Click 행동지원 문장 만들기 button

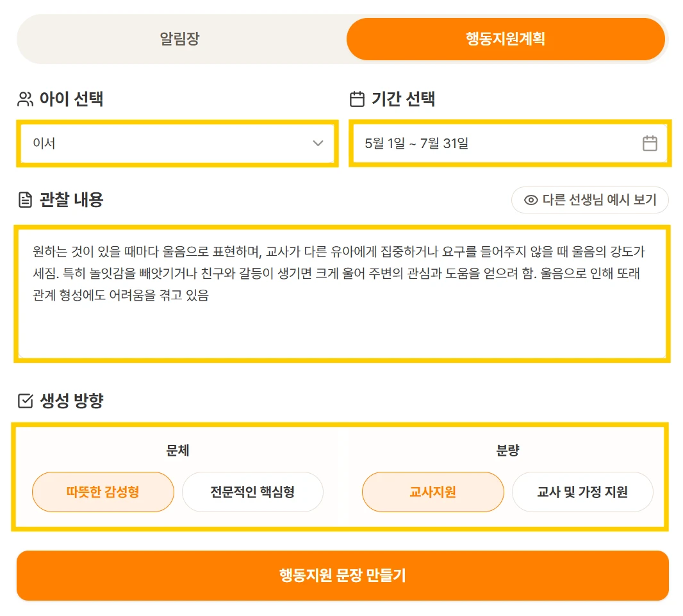(343, 576)
